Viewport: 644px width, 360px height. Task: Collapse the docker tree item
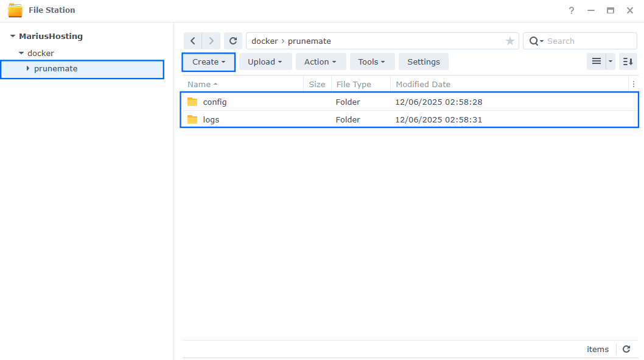[20, 53]
